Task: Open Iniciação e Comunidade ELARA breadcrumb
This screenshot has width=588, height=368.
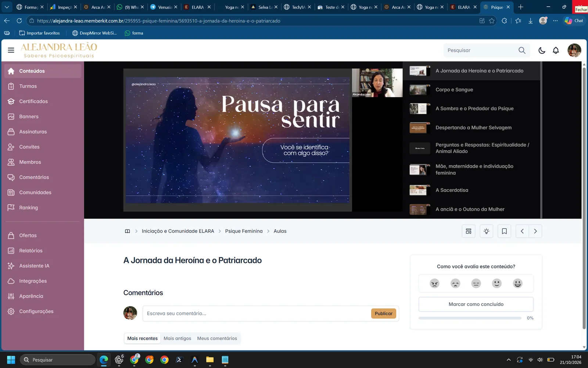Action: [178, 231]
